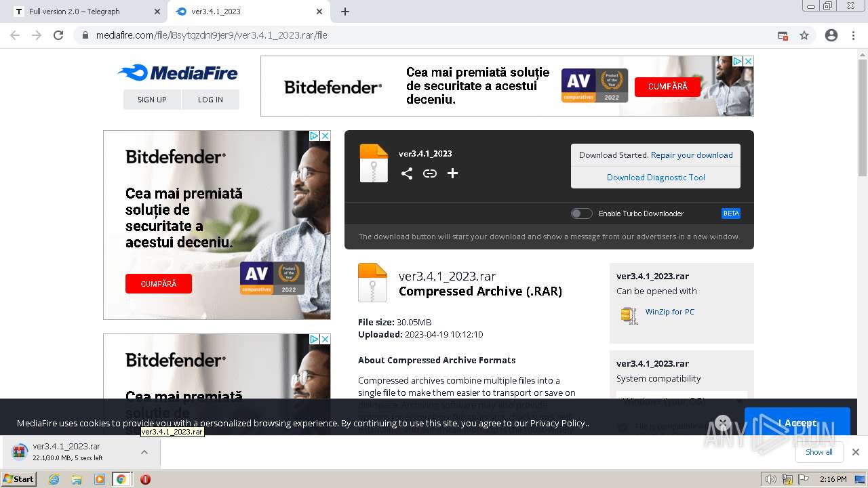The image size is (868, 488).
Task: Expand download item options chevron
Action: coord(144,452)
